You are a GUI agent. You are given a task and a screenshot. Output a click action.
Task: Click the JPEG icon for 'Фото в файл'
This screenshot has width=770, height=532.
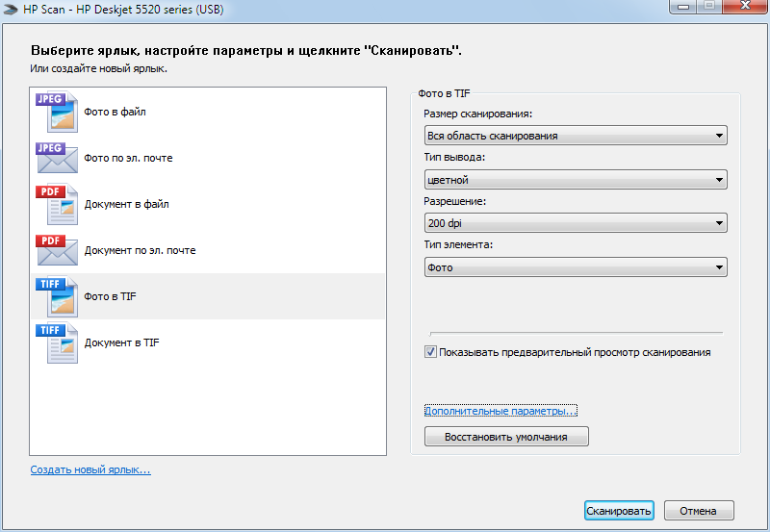pyautogui.click(x=57, y=113)
